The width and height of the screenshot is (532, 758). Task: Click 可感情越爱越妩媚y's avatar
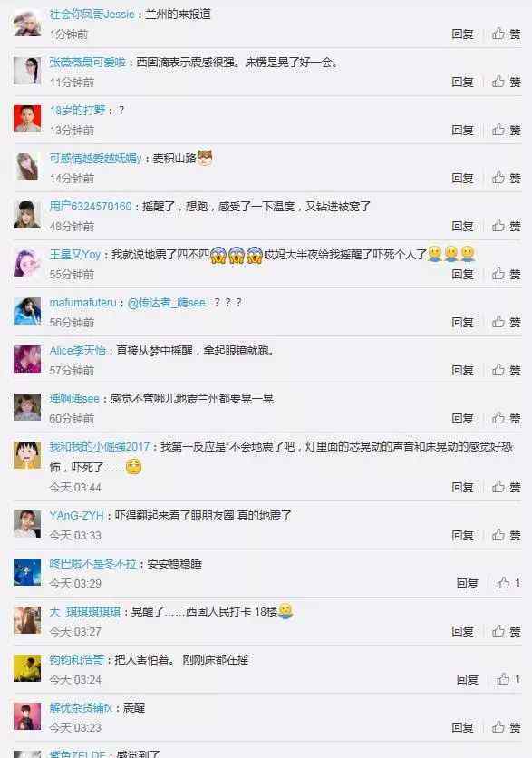coord(27,167)
